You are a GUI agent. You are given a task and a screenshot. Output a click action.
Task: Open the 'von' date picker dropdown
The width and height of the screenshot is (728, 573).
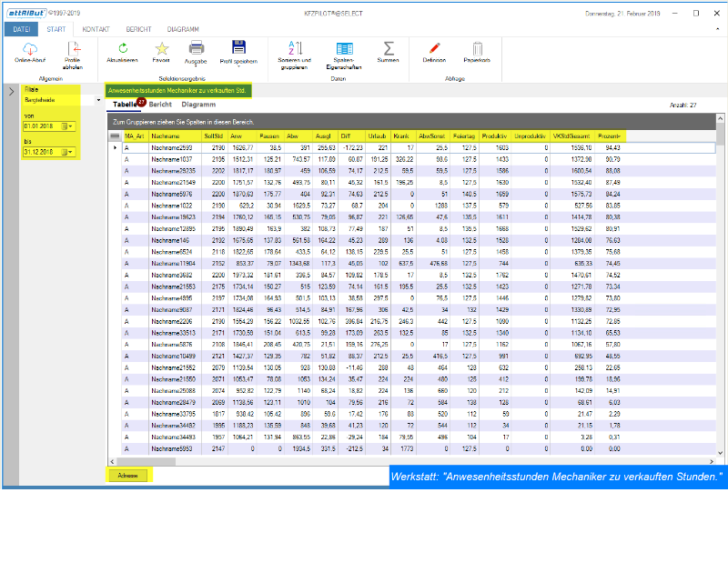coord(70,126)
